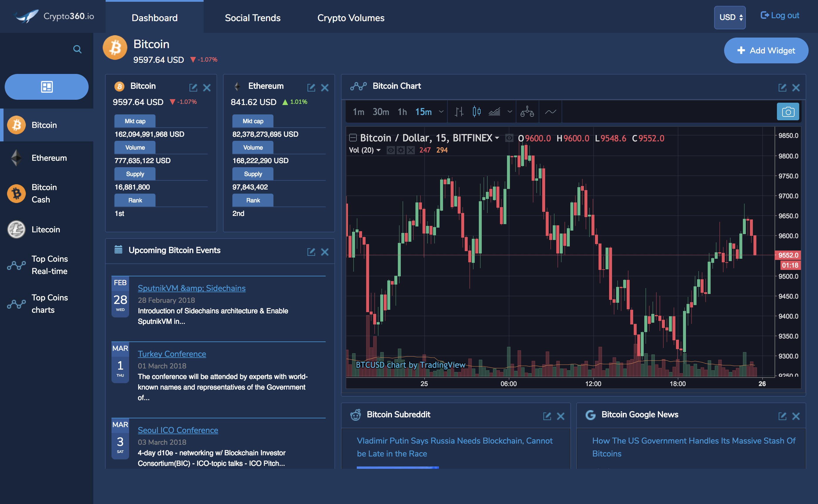Click the dashboard grid layout button
The image size is (818, 504).
pos(47,87)
